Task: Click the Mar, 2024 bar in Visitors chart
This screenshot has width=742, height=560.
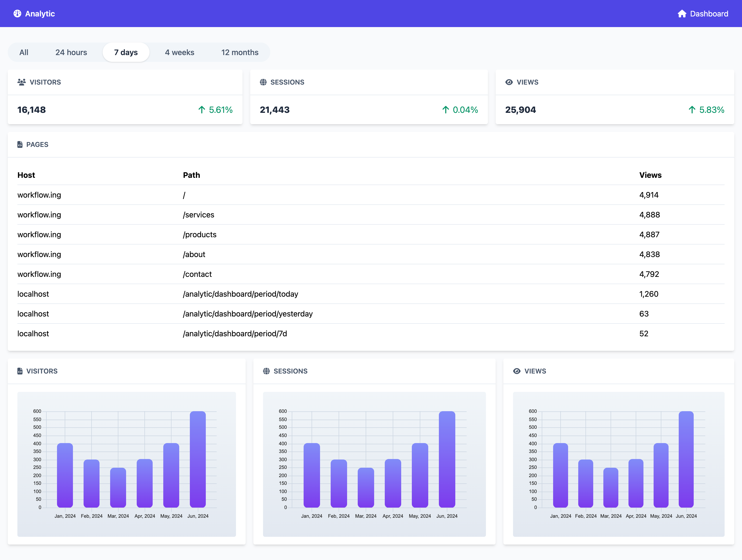Action: click(118, 488)
